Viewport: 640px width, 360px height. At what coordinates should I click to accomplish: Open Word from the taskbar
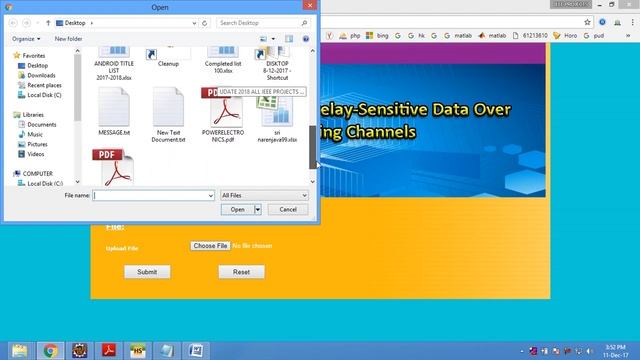point(196,351)
